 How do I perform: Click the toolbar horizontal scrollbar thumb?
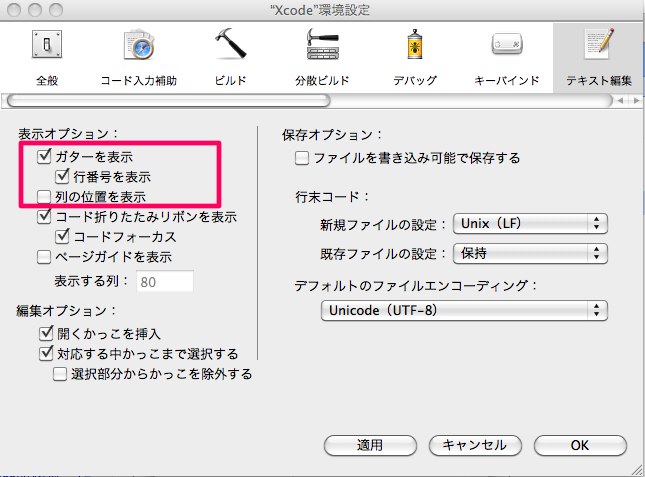tap(169, 100)
